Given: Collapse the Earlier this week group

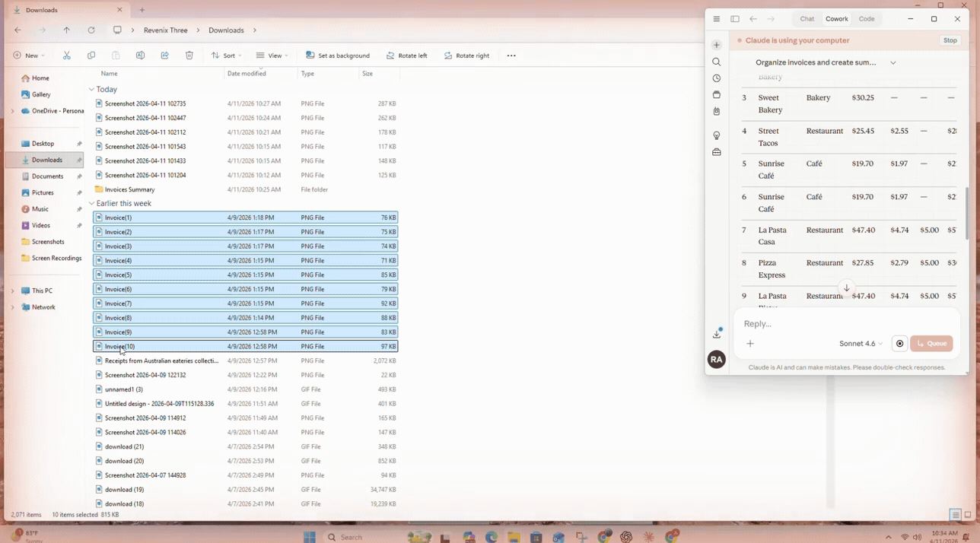Looking at the screenshot, I should 91,204.
